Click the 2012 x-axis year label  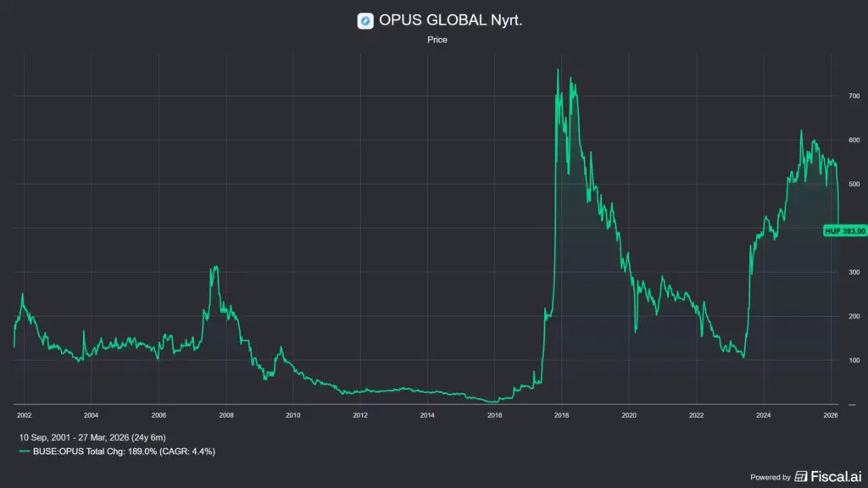(x=359, y=415)
